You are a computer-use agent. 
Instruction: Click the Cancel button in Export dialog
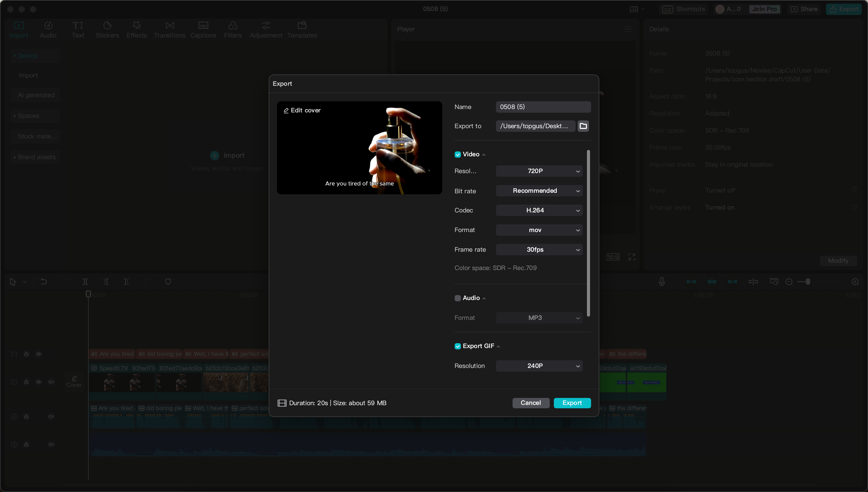531,403
